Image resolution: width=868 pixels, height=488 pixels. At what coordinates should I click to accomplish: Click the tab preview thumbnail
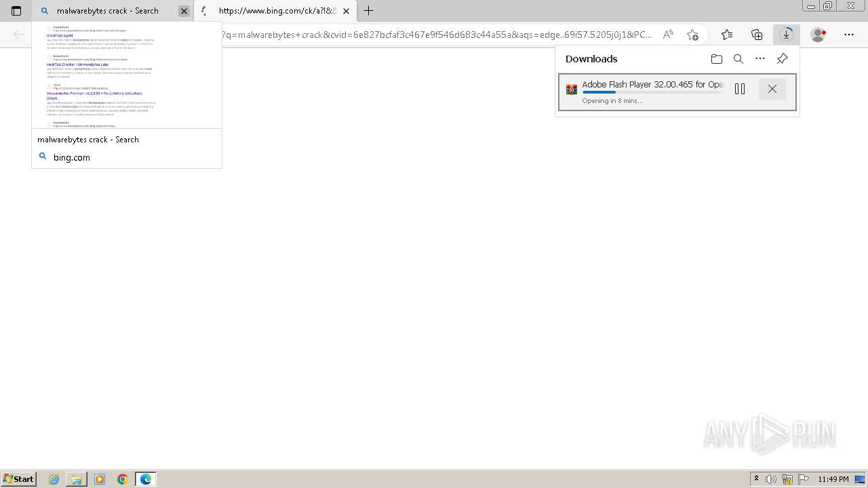(x=127, y=75)
